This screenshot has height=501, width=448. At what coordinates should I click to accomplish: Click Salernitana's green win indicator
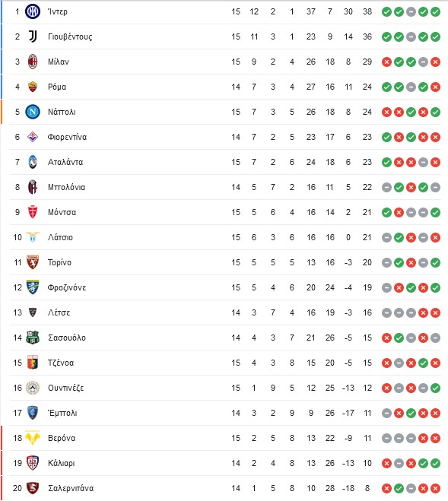click(399, 488)
